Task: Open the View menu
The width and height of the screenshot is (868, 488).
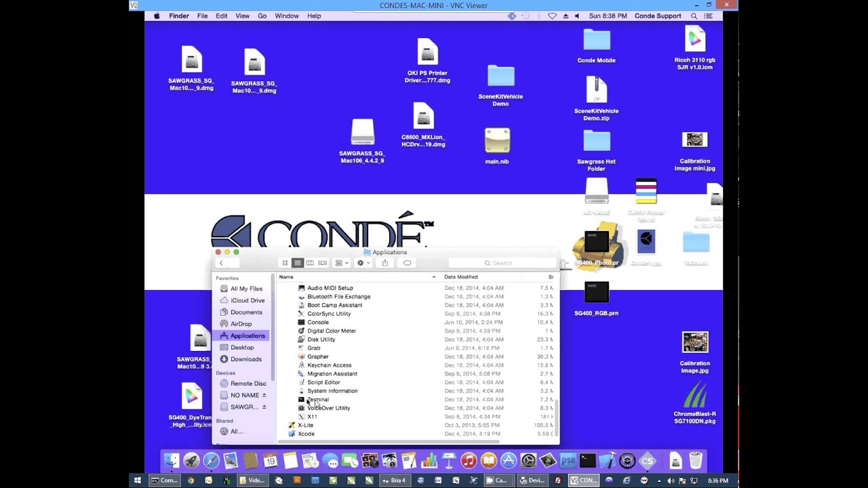Action: click(242, 16)
